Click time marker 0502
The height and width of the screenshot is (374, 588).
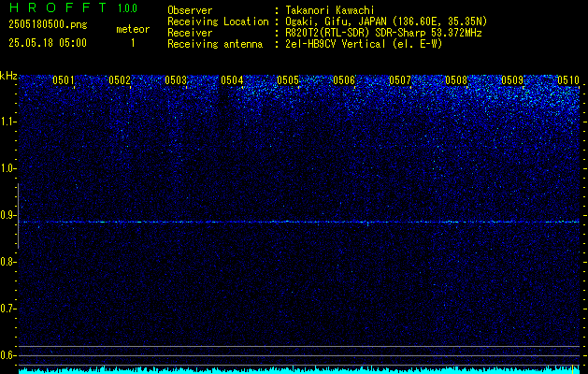click(x=120, y=80)
